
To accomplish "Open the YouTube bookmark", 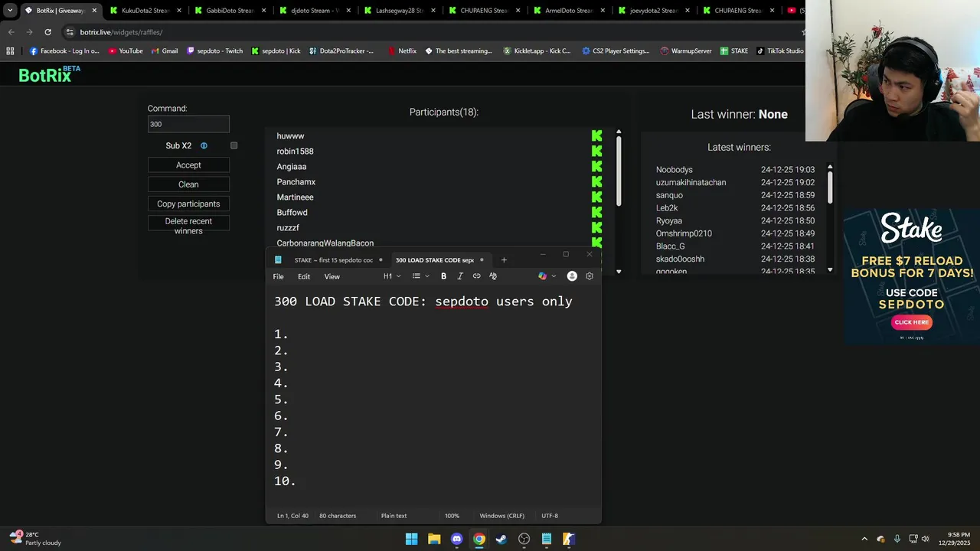I will click(126, 51).
